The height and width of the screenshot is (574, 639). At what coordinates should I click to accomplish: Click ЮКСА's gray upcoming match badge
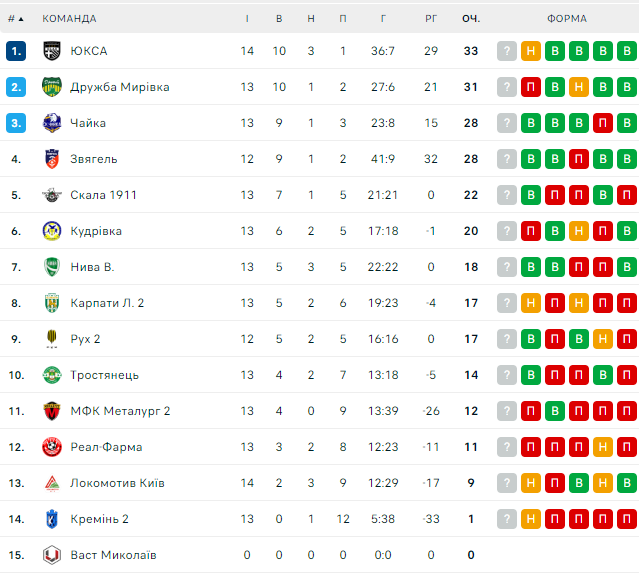(507, 51)
